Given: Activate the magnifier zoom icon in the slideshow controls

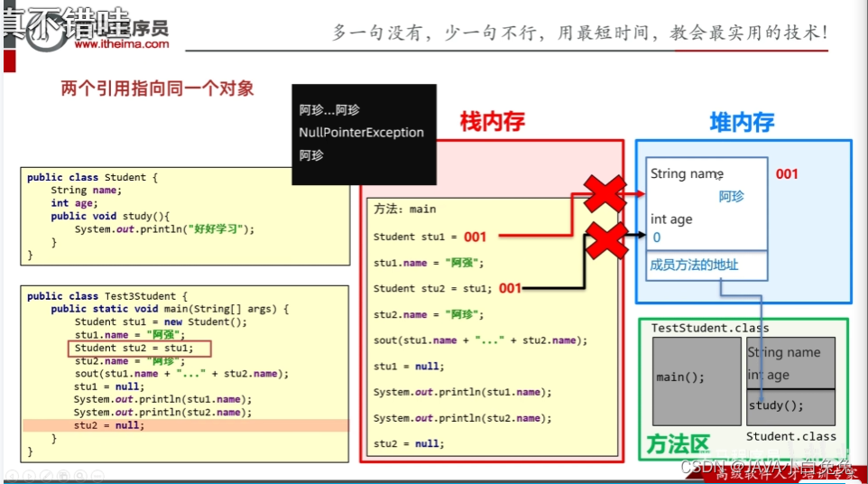Looking at the screenshot, I should click(x=80, y=475).
